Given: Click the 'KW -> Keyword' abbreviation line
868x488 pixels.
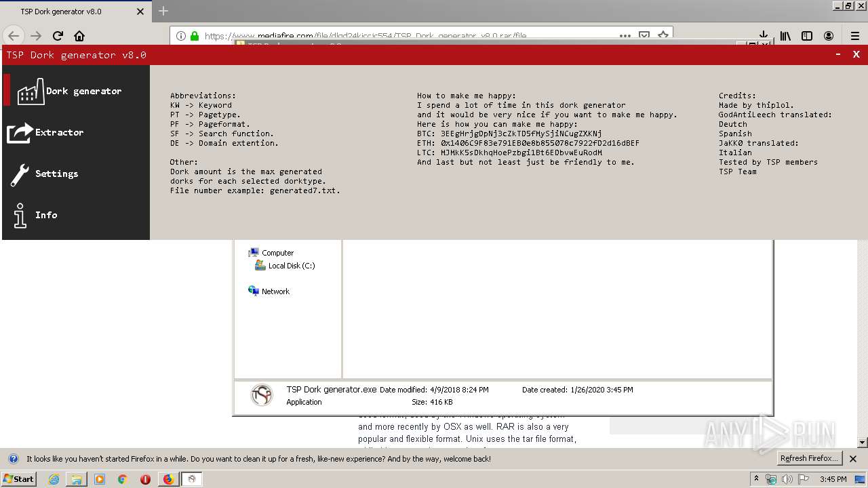Looking at the screenshot, I should pyautogui.click(x=201, y=105).
